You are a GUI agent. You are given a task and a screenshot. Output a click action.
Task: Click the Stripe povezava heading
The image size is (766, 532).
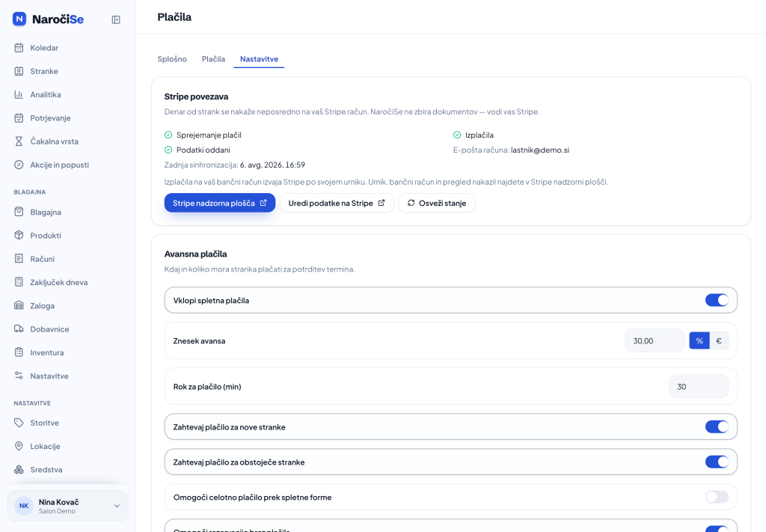pyautogui.click(x=197, y=97)
